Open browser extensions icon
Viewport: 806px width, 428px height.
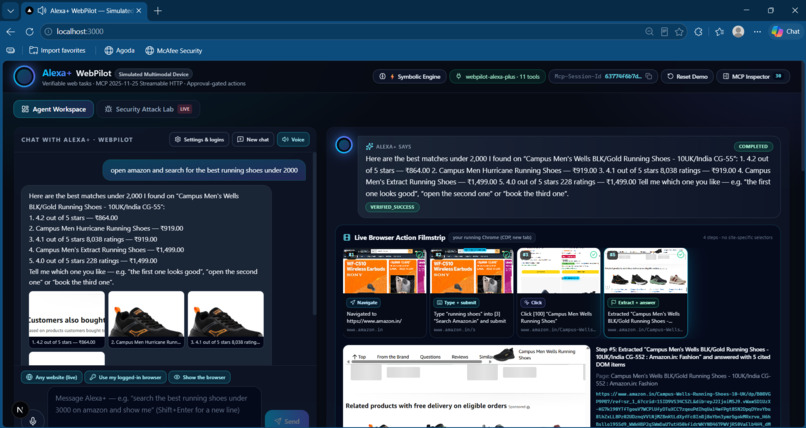698,32
